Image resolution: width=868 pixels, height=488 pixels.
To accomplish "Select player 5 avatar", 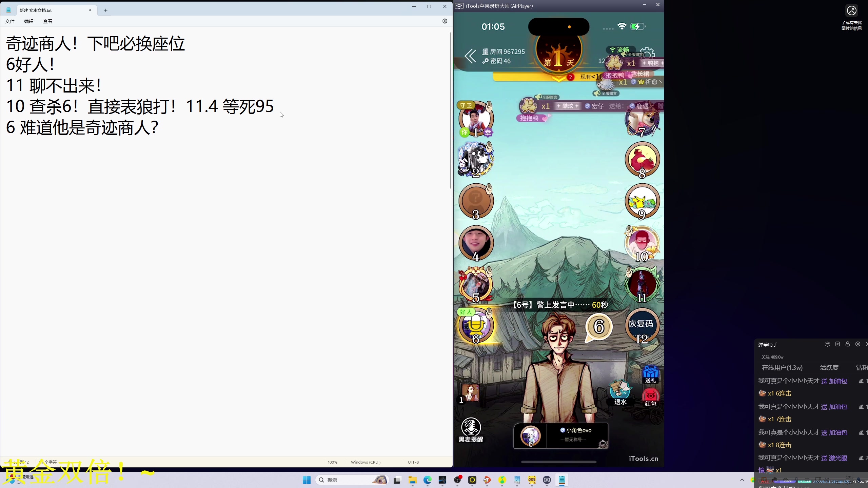I will 476,284.
